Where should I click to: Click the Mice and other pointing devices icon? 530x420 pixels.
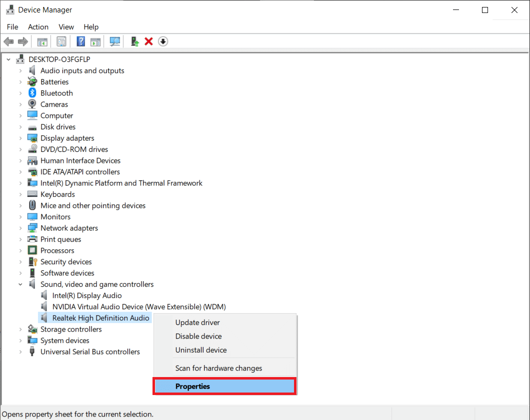coord(32,205)
